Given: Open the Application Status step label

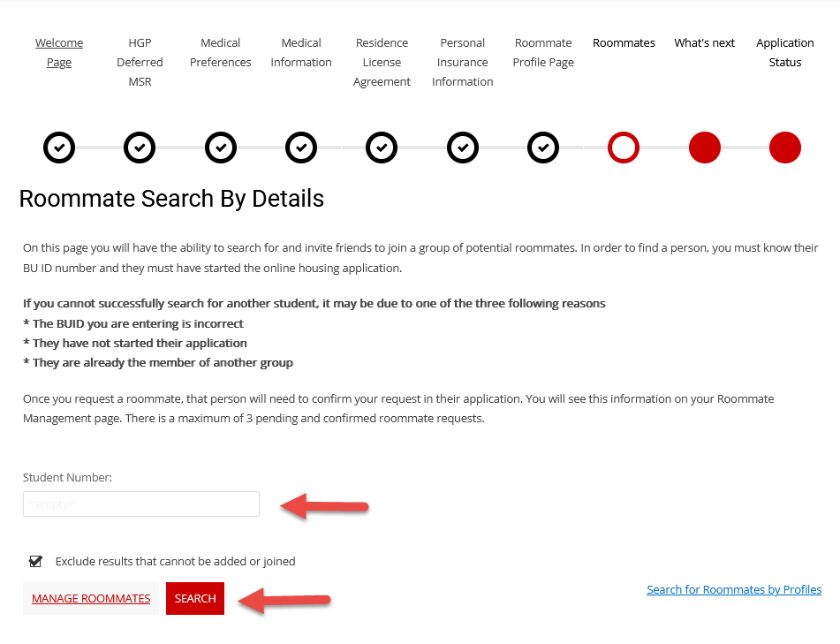Looking at the screenshot, I should click(x=785, y=52).
